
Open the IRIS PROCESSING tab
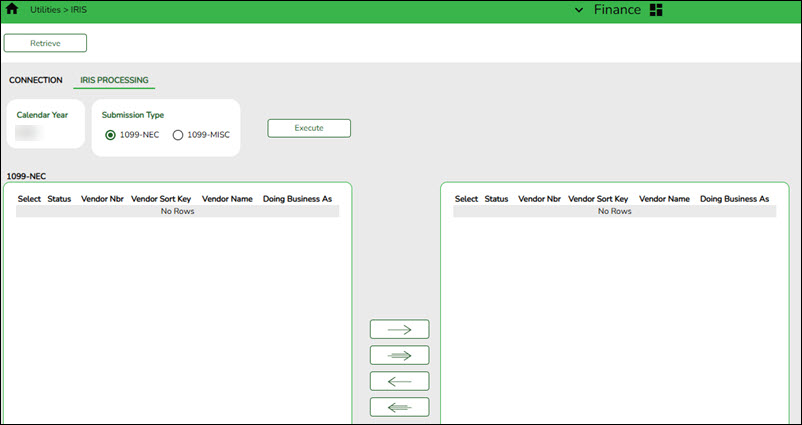coord(114,80)
